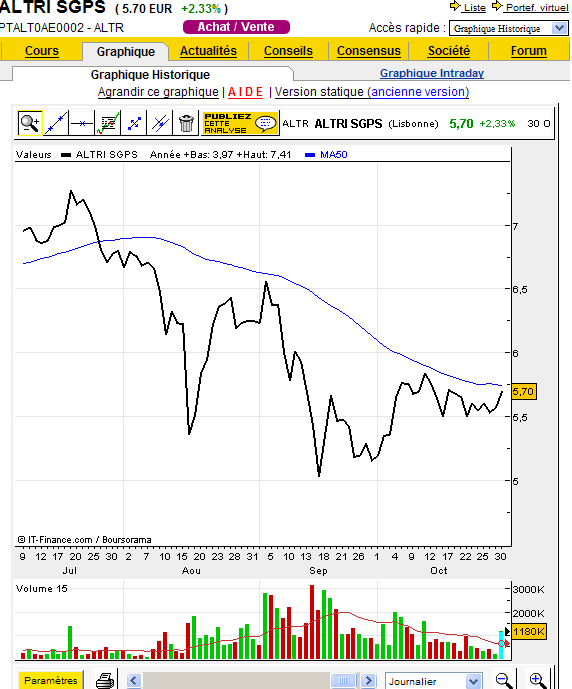Screen dimensions: 572x689
Task: Click the ALTRI SGPS legend label
Action: [x=106, y=155]
